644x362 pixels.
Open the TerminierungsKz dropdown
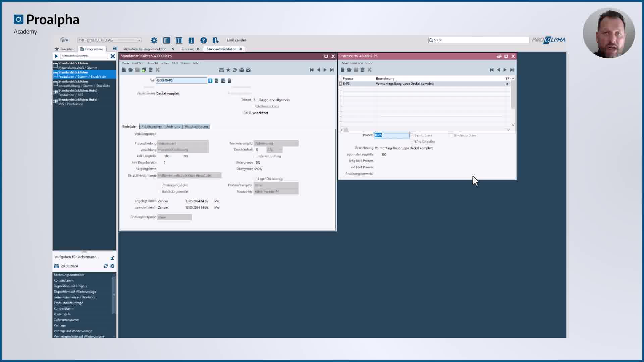[276, 143]
